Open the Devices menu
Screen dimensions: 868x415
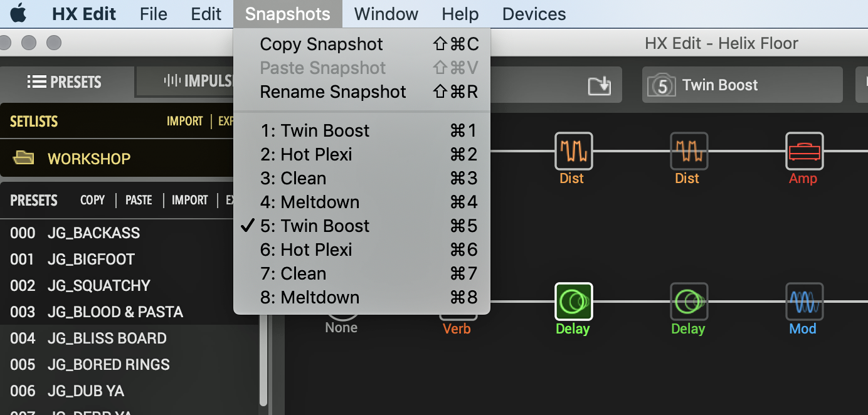534,14
